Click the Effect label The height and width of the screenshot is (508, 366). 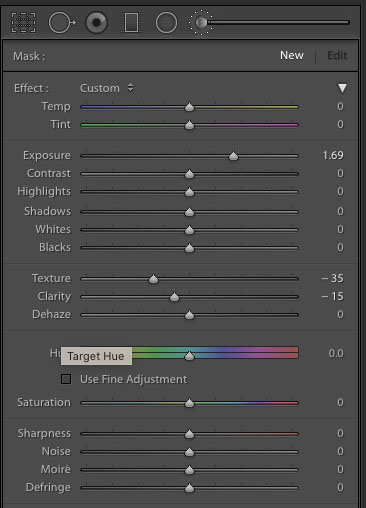pos(31,88)
